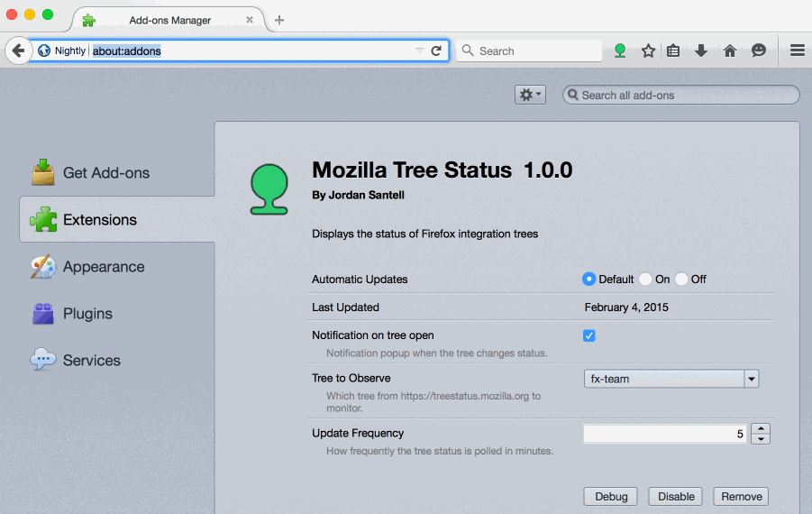The image size is (812, 514).
Task: Click the macOS green zoom window button
Action: (x=48, y=14)
